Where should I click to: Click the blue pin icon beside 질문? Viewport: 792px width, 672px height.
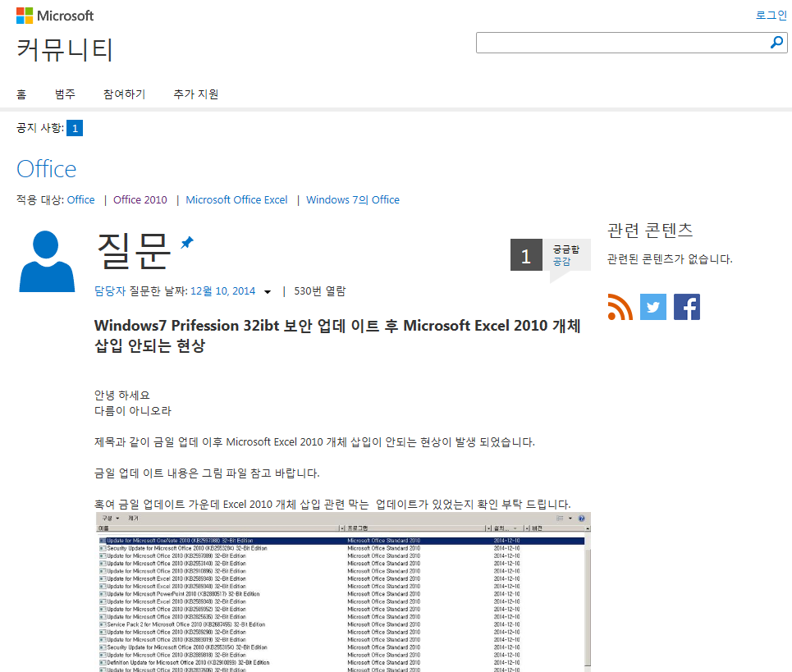[187, 242]
